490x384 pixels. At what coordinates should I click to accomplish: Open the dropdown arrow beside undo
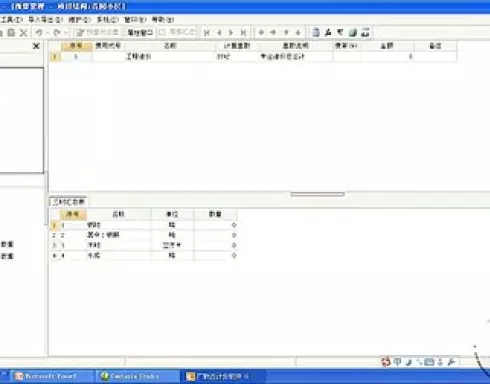click(x=48, y=33)
